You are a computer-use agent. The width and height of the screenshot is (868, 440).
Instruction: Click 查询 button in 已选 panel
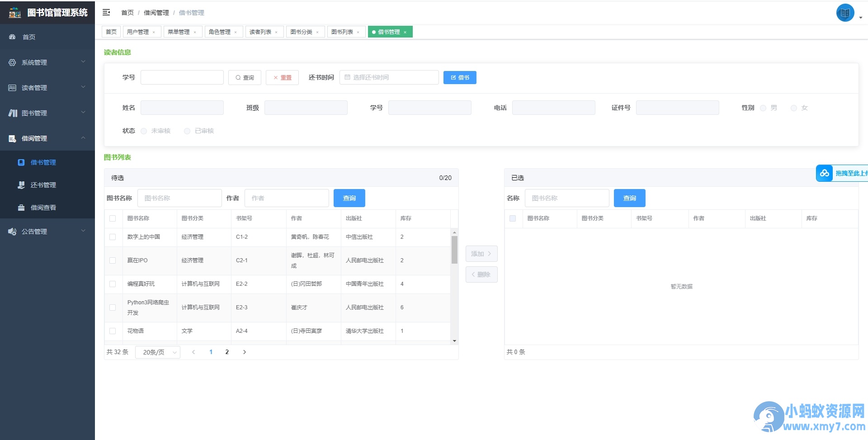[630, 198]
